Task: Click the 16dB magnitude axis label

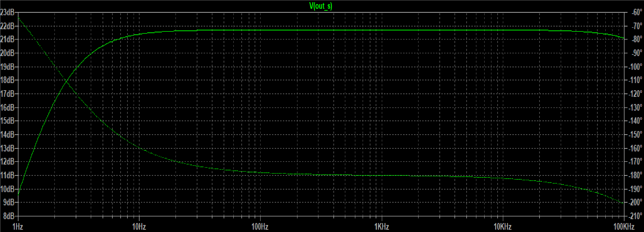Action: click(x=7, y=108)
